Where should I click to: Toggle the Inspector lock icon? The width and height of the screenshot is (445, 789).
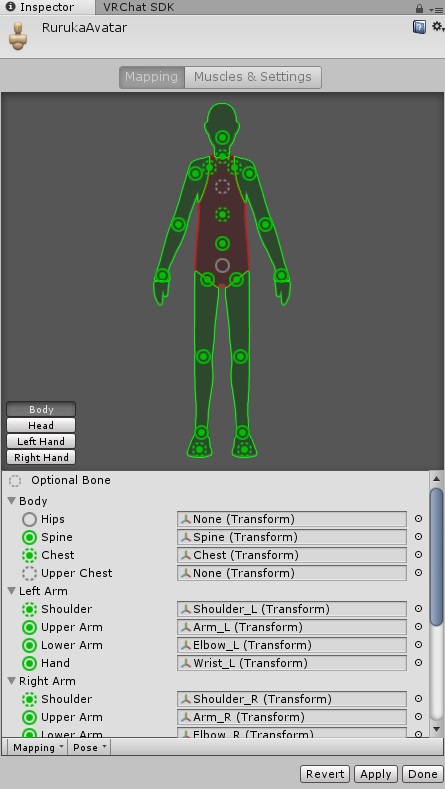click(x=419, y=9)
